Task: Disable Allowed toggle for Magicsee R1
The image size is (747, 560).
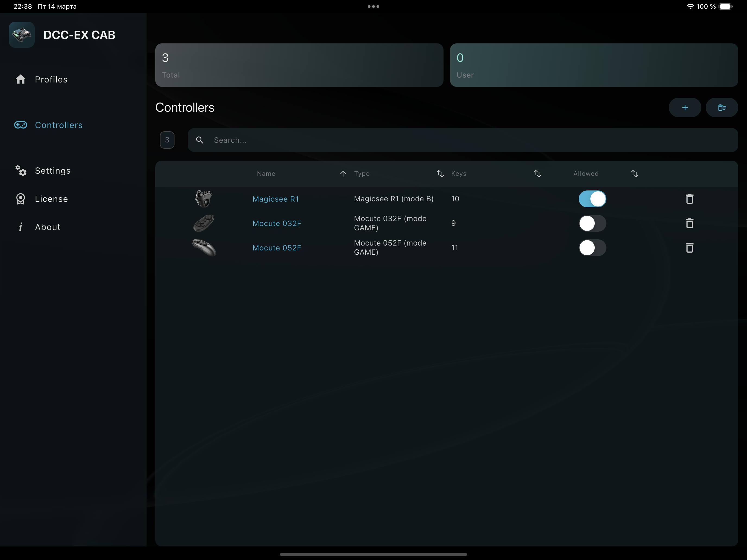Action: tap(592, 199)
